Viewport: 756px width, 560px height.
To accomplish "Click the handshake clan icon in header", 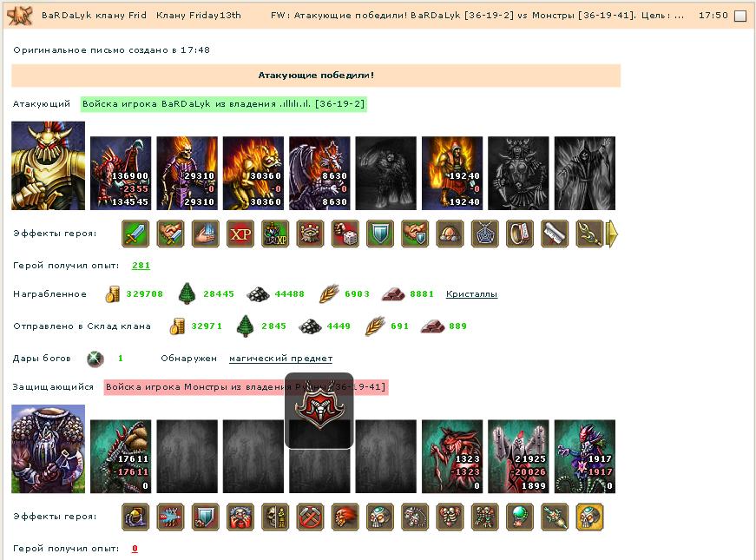I will pyautogui.click(x=20, y=15).
